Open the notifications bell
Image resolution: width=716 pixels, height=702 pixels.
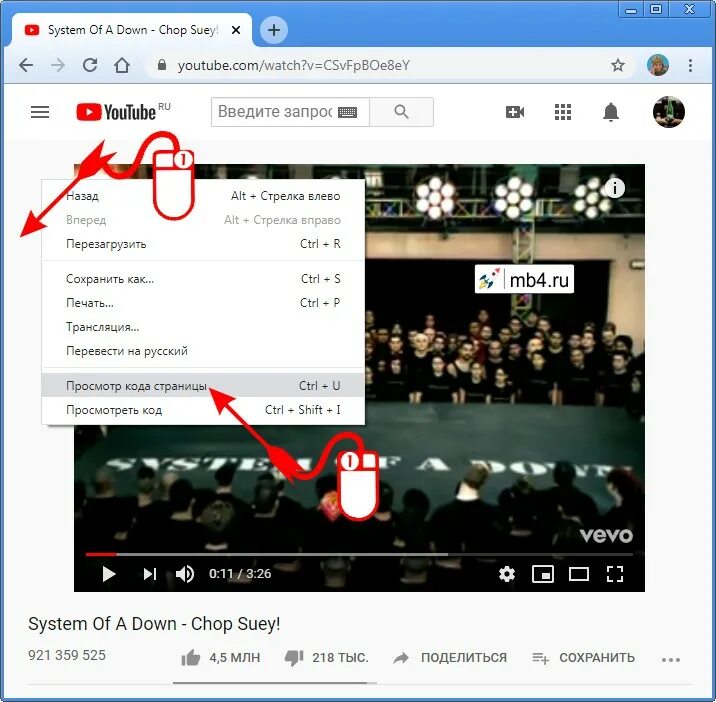click(611, 112)
